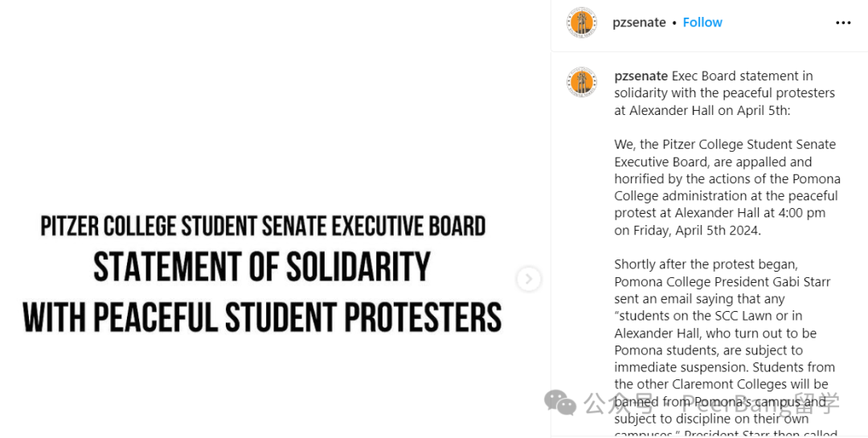This screenshot has width=868, height=438.
Task: Open pzsenate profile from header username
Action: (x=639, y=23)
